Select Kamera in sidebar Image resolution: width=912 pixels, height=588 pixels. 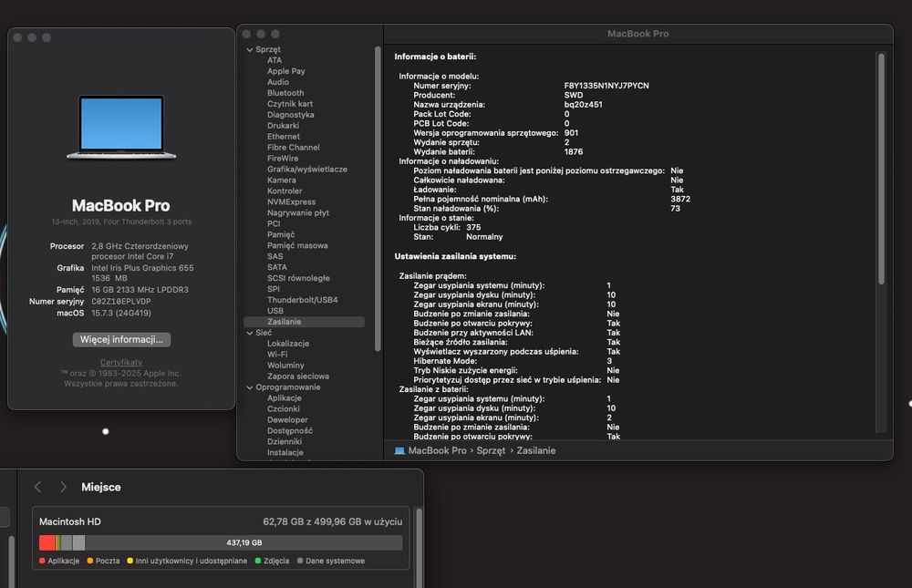pos(282,181)
